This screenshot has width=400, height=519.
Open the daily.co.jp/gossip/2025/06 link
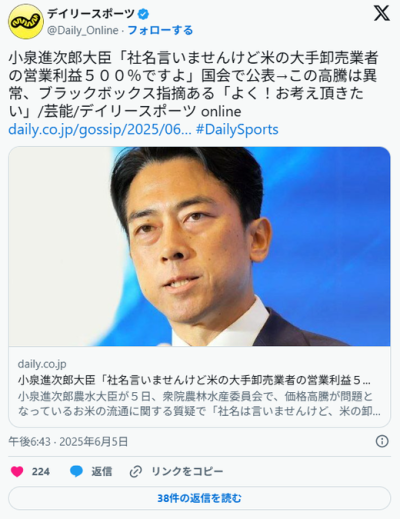(100, 129)
